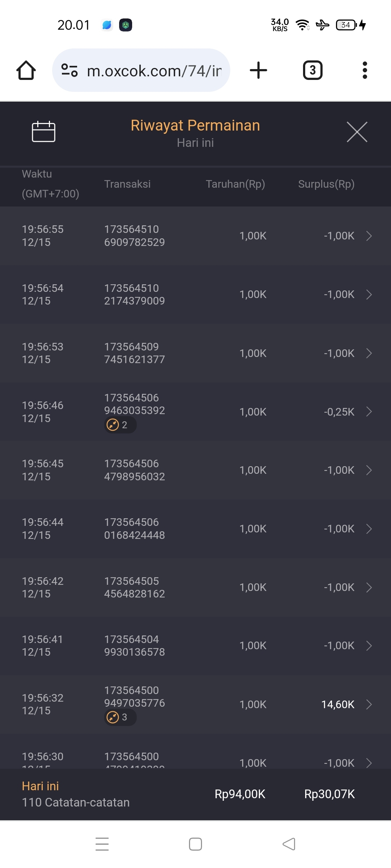Open the calendar date picker icon
The height and width of the screenshot is (868, 391).
[x=43, y=132]
